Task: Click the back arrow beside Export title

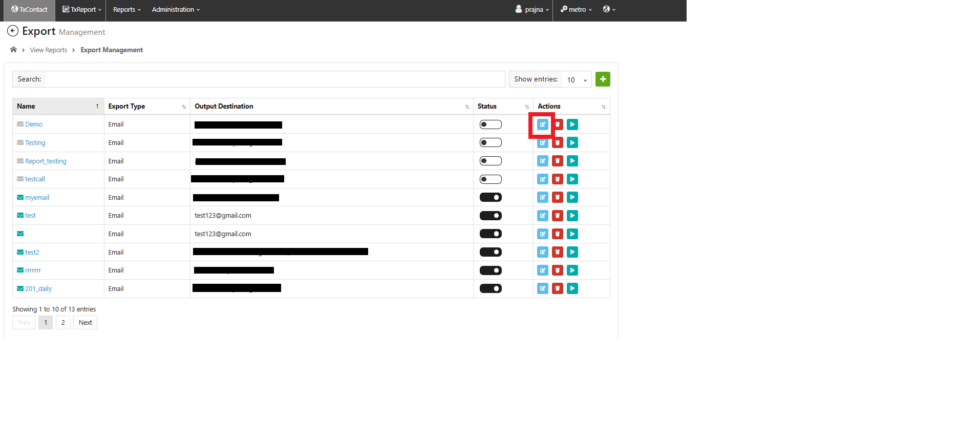Action: click(x=13, y=31)
